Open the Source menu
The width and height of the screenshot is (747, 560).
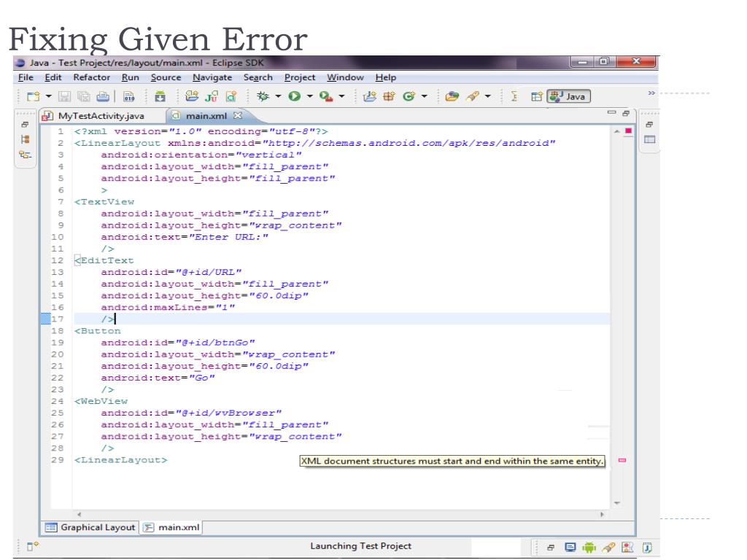point(166,77)
